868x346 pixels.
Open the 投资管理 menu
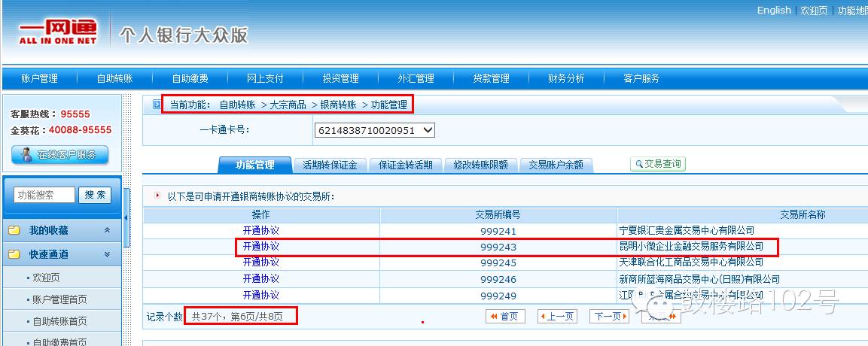(x=340, y=78)
